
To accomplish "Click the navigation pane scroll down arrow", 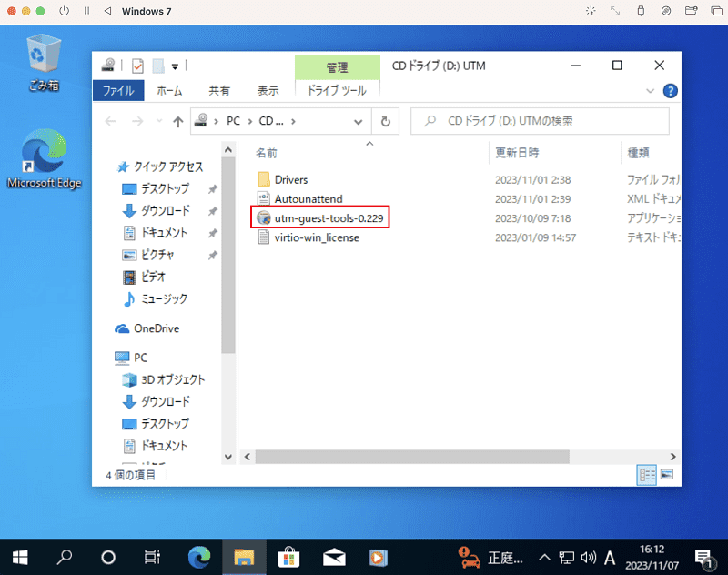I will (228, 457).
